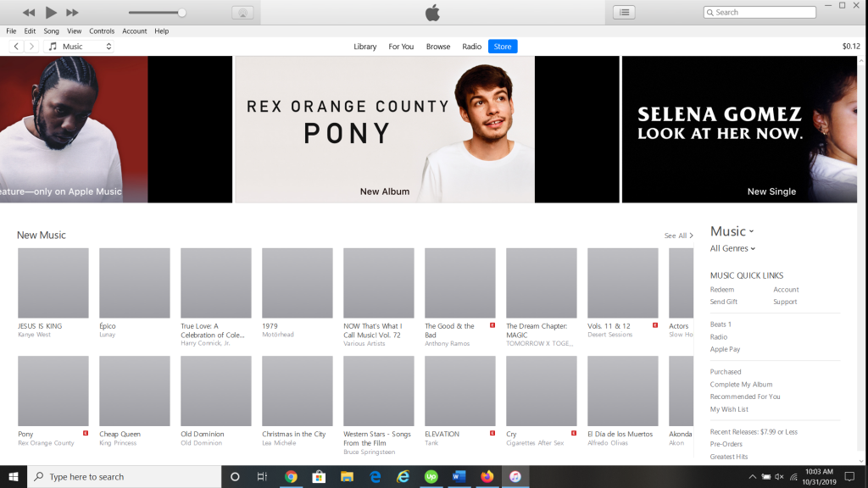Switch to the Radio tab
This screenshot has width=868, height=488.
point(471,47)
